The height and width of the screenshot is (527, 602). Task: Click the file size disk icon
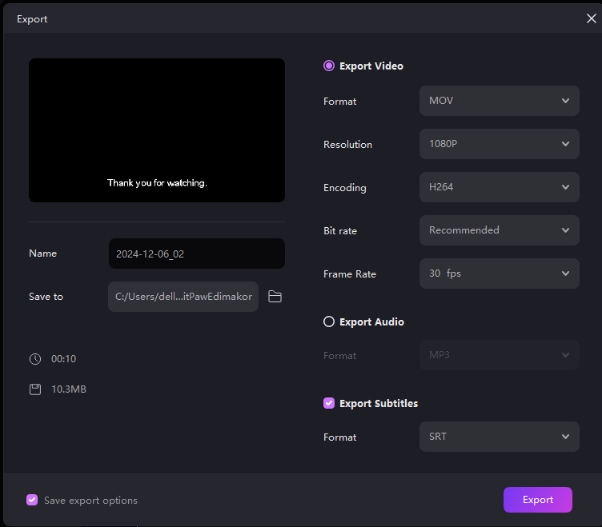tap(35, 389)
